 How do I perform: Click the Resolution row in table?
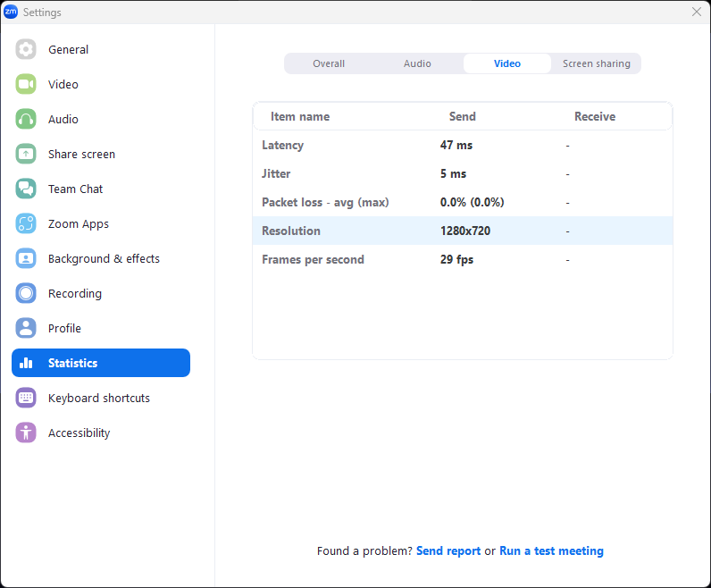tap(462, 231)
